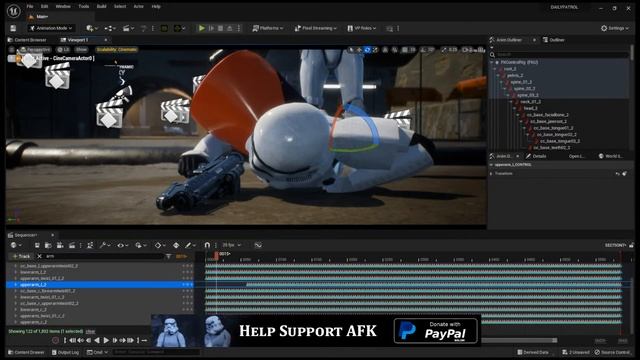The image size is (640, 360).
Task: Open the Cinematics clapperboard dropdown
Action: 128,28
